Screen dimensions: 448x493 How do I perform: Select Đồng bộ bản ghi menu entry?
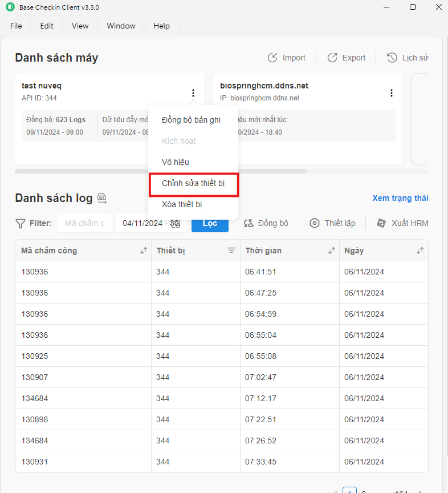(191, 120)
